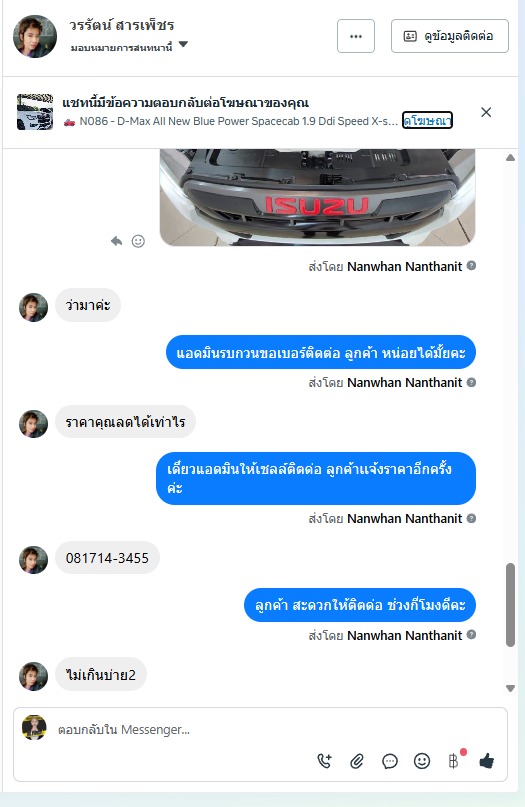Click the scrollbar up arrow
This screenshot has width=525, height=807.
[x=510, y=158]
